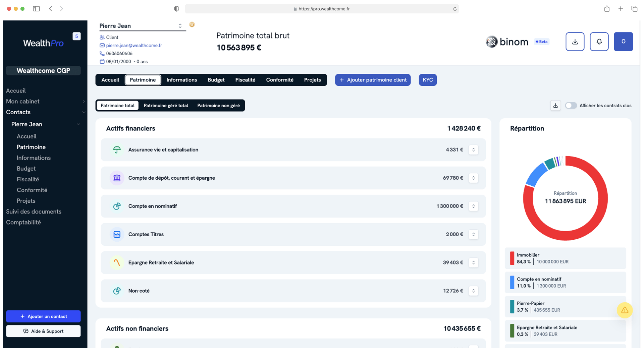Click the Safari address bar
This screenshot has height=362, width=644.
322,9
